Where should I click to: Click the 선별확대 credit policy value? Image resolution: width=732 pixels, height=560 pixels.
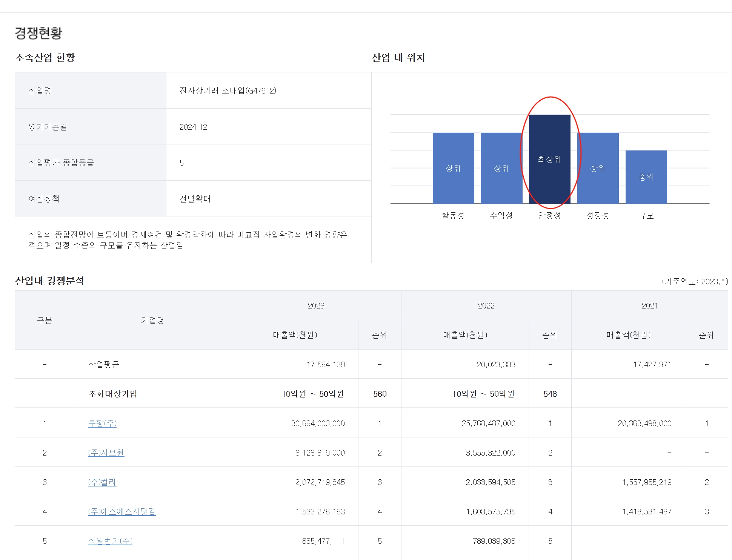click(x=195, y=199)
